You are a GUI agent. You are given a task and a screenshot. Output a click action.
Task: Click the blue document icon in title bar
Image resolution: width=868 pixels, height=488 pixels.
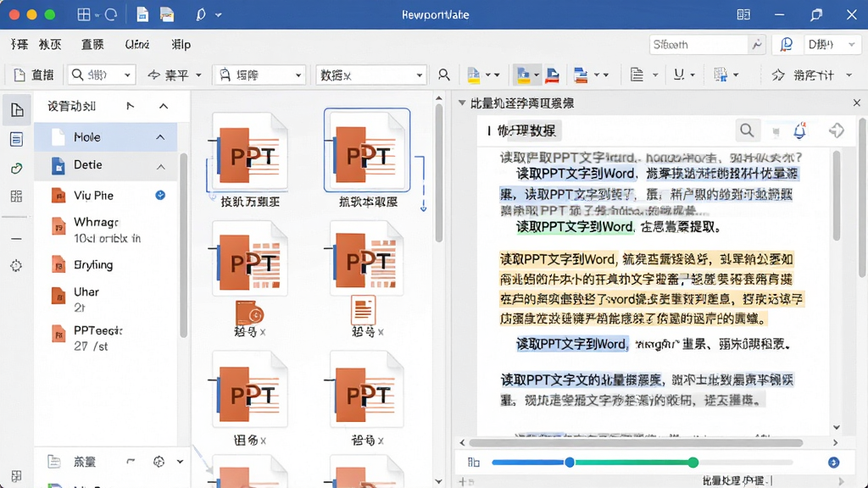tap(142, 14)
